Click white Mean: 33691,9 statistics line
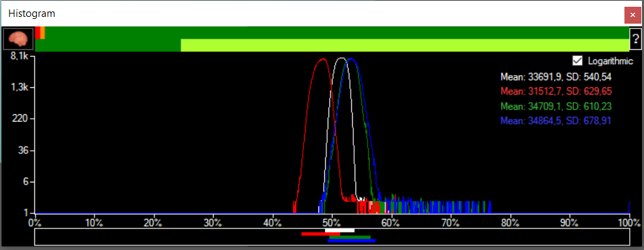 (x=556, y=76)
